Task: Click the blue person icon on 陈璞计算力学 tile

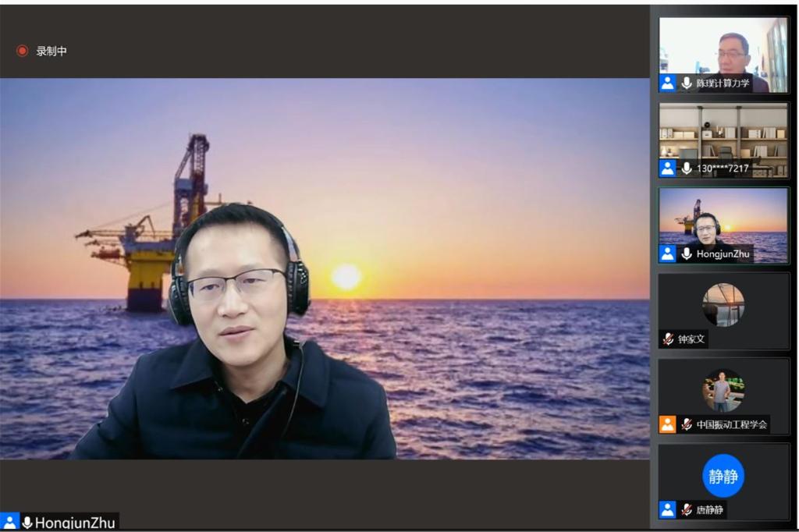Action: (x=667, y=83)
